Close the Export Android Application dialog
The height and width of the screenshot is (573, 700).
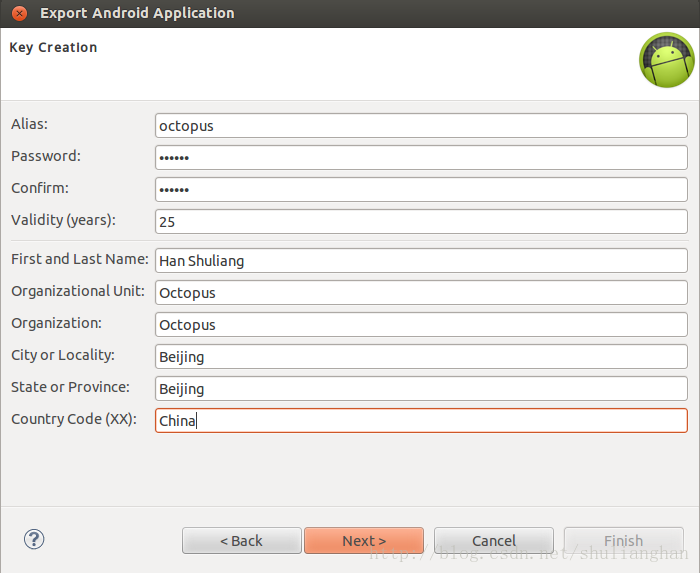point(19,13)
